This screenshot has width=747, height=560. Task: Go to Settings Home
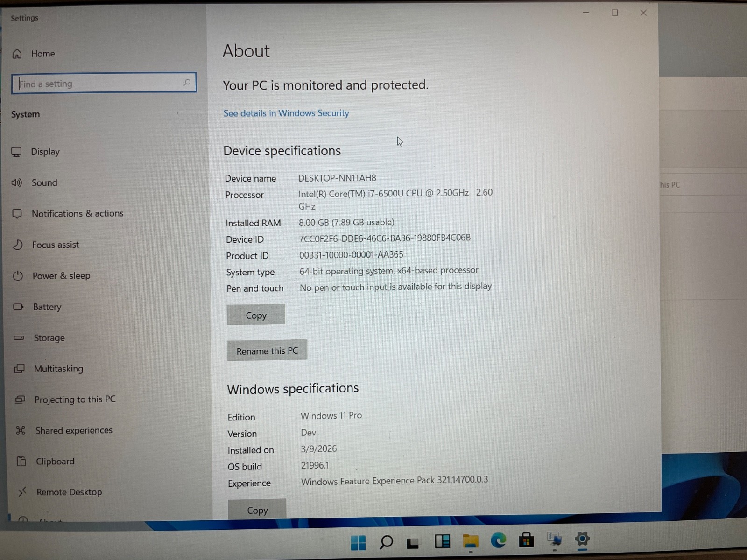(x=43, y=54)
